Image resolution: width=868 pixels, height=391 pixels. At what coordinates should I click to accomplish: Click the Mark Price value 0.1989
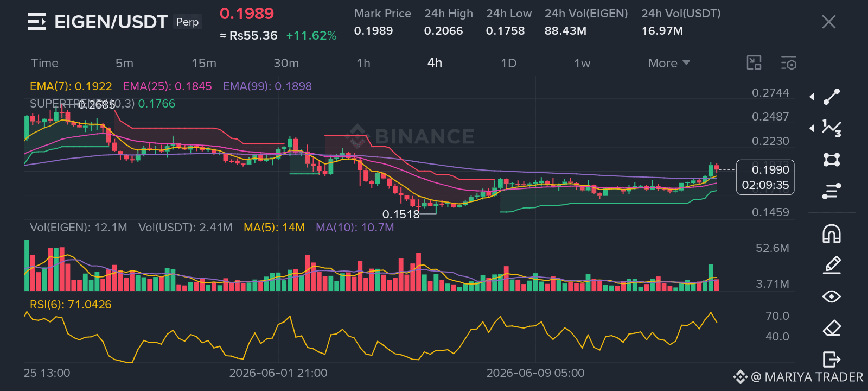(373, 31)
